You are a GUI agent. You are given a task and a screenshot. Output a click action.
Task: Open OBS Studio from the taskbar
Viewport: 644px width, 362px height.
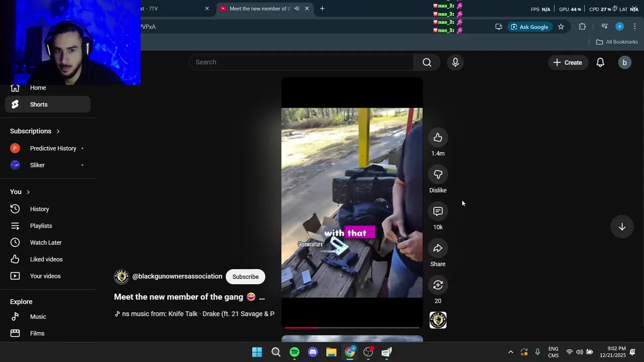coord(368,352)
